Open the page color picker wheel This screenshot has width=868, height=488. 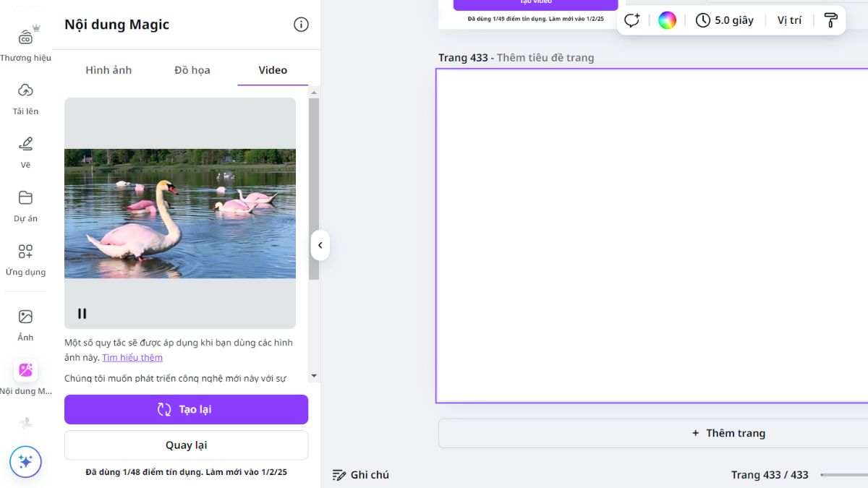click(667, 20)
